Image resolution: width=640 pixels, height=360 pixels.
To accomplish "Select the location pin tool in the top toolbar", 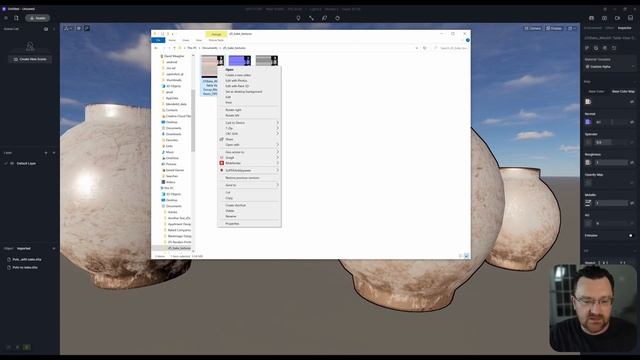I will point(298,18).
